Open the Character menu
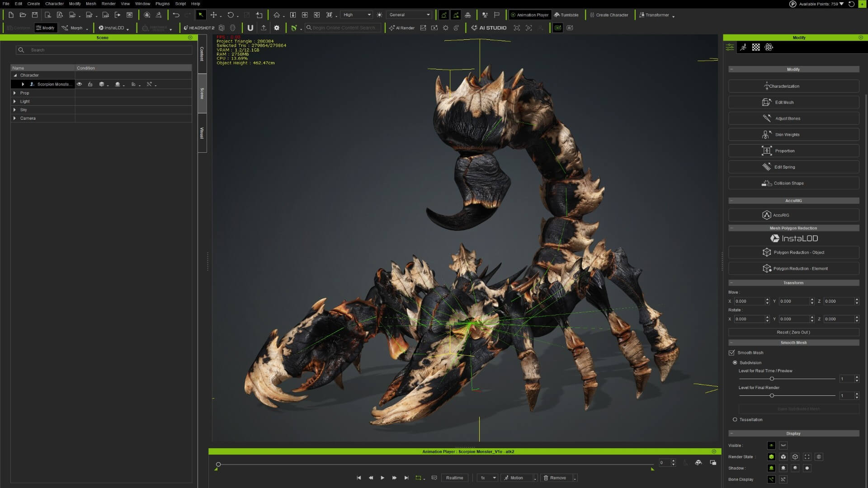The width and height of the screenshot is (868, 488). click(x=54, y=4)
